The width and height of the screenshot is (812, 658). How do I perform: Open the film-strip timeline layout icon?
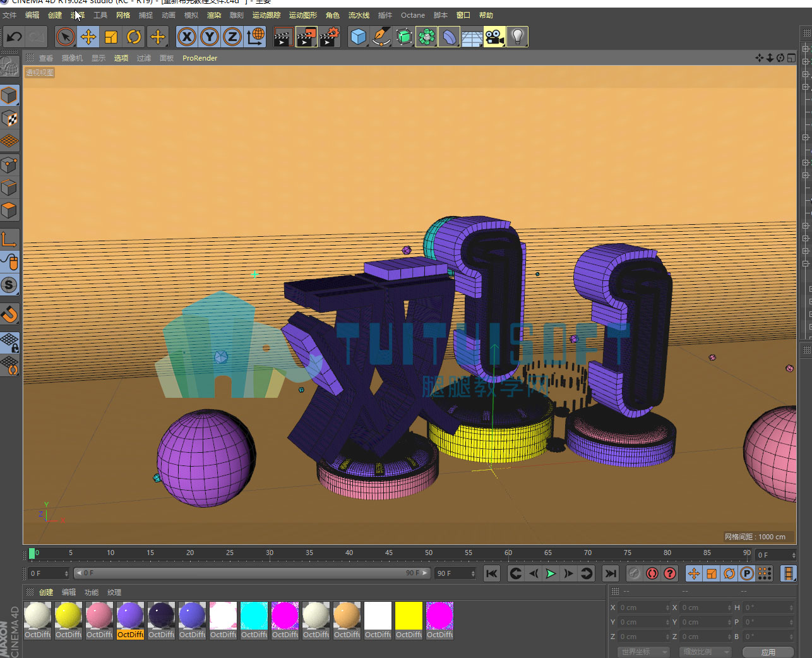pos(788,573)
